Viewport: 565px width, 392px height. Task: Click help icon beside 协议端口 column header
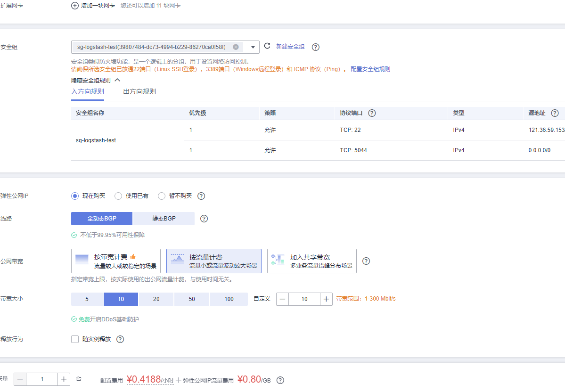pos(372,114)
